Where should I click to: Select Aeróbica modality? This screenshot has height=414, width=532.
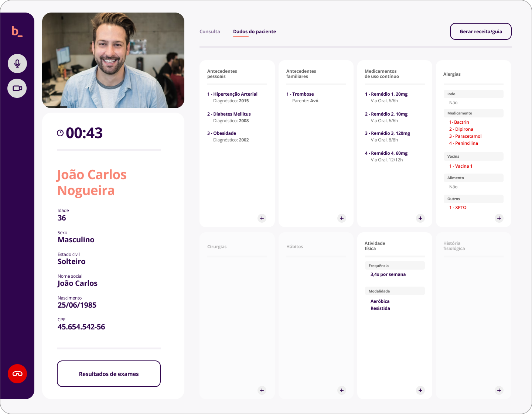point(380,301)
